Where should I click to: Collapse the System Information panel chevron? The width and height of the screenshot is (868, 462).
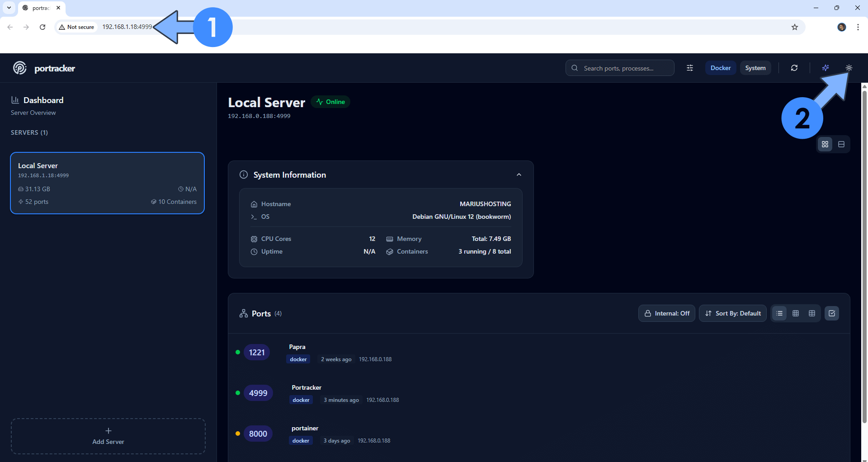(x=519, y=174)
